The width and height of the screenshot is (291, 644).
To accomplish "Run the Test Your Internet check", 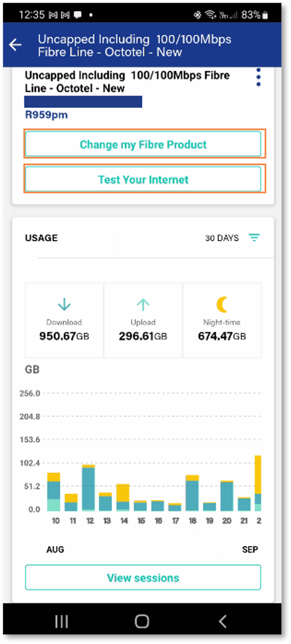I will point(143,179).
